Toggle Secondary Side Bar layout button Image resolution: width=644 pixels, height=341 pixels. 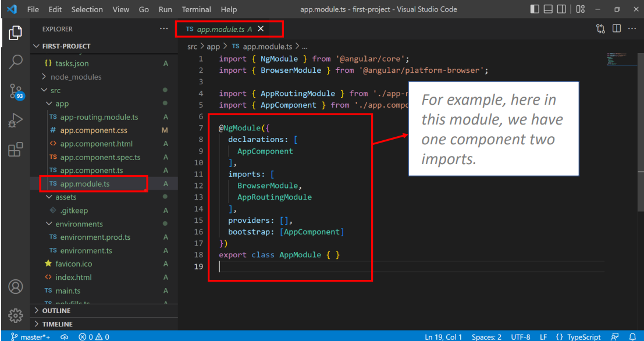click(561, 9)
